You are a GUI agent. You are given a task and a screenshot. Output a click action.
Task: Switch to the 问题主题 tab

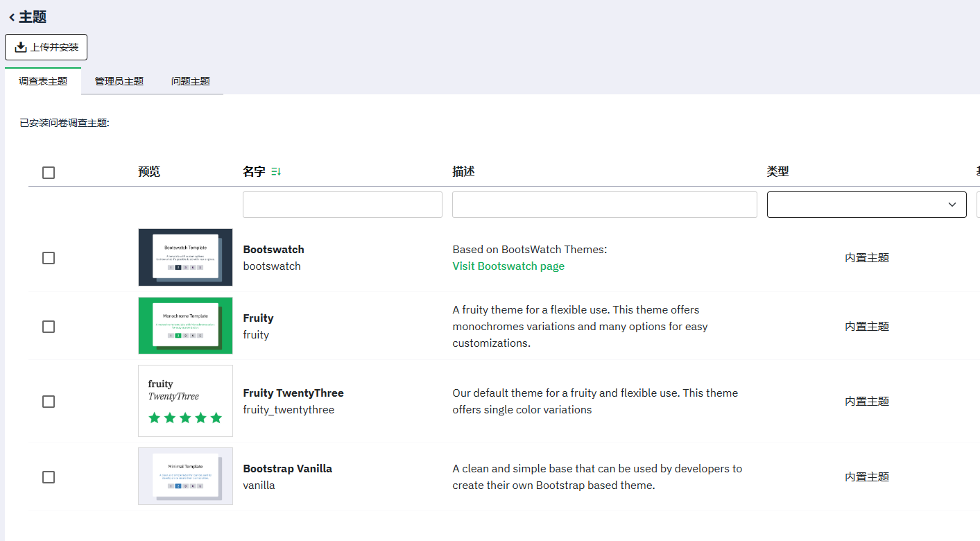tap(191, 81)
